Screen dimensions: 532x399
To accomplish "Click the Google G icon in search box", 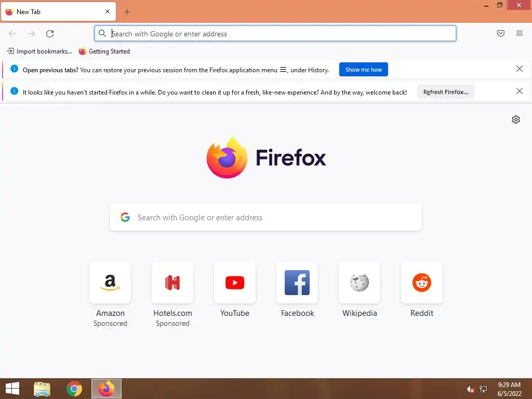I will click(125, 217).
